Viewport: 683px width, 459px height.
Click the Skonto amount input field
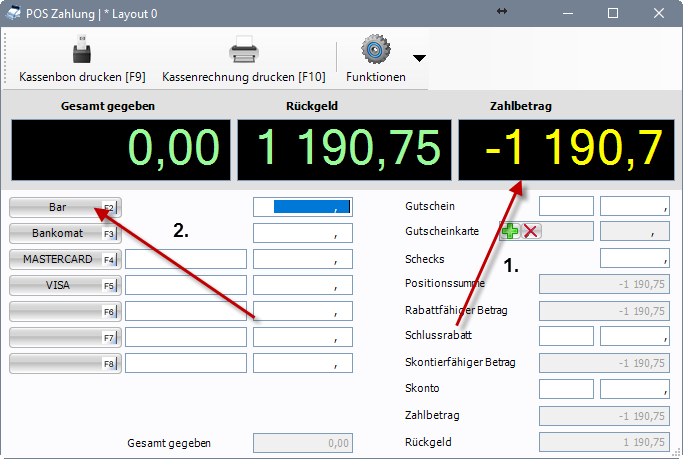click(634, 388)
